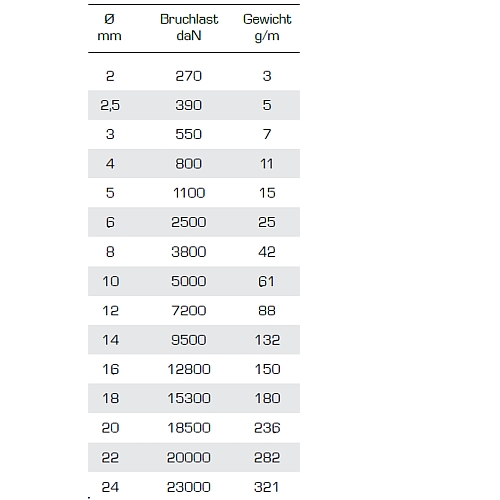The image size is (500, 500).
Task: Select the 12 mm diameter row label
Action: click(x=110, y=311)
